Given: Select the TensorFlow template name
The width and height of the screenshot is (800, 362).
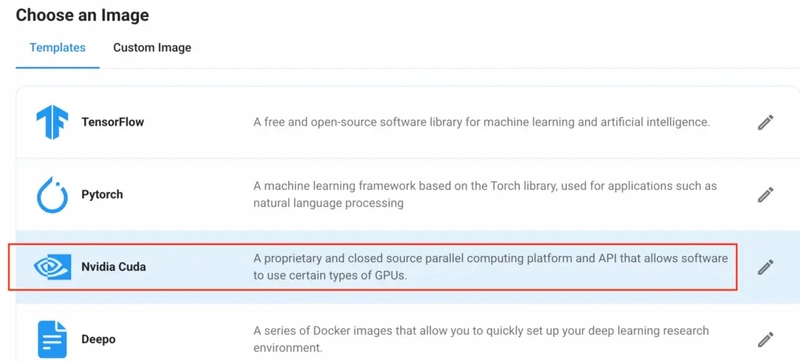Looking at the screenshot, I should point(113,122).
